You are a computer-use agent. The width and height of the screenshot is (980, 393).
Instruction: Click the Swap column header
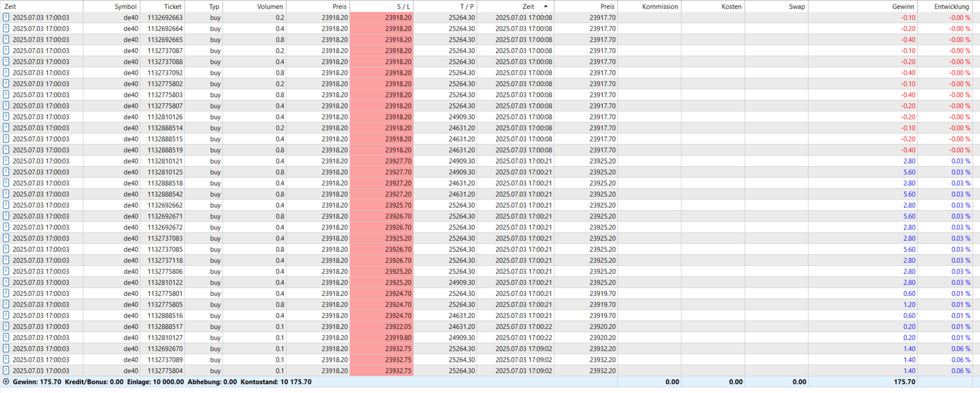coord(776,7)
